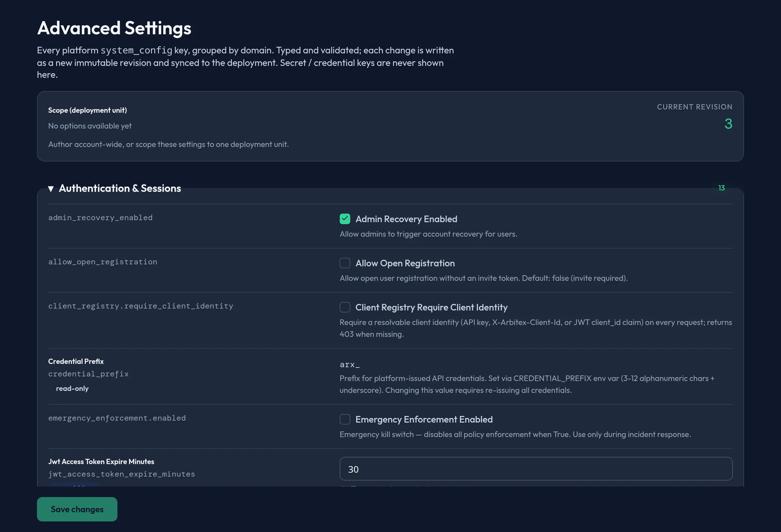Click 'Author account-wide' scope help text
Viewport: 781px width, 532px height.
click(168, 144)
